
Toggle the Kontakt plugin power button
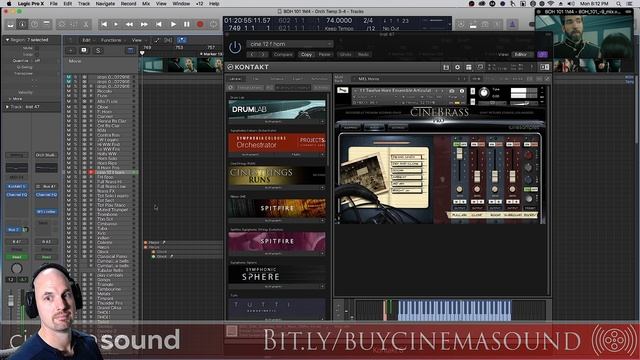[x=235, y=47]
